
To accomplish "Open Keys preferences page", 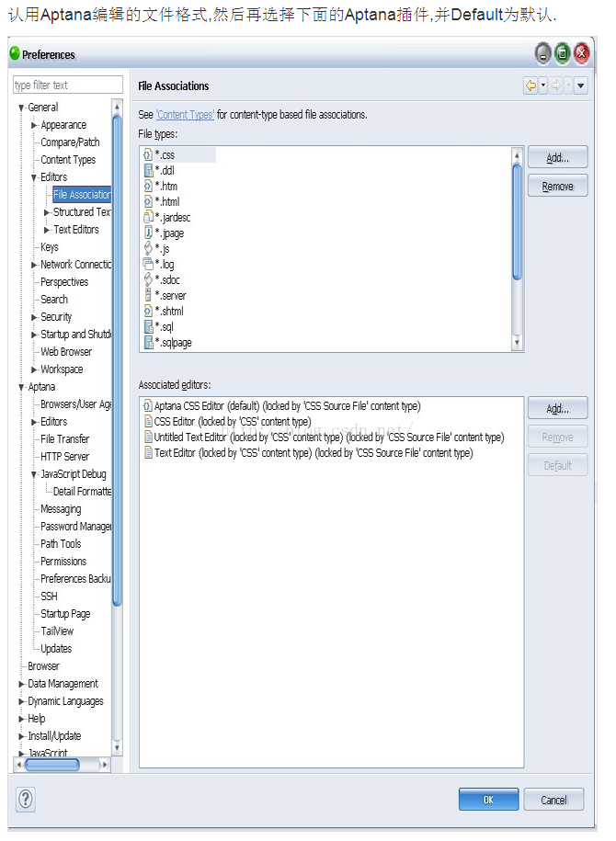I will click(50, 247).
